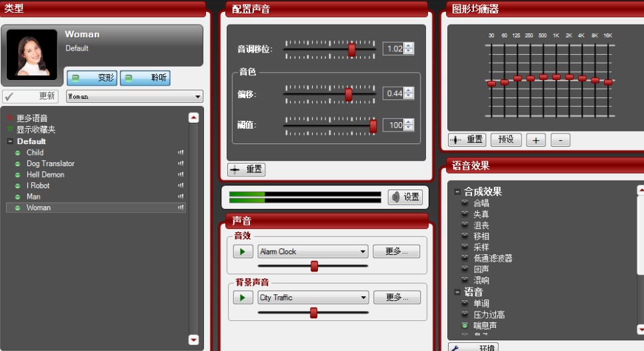Viewport: 644px width, 351px height.
Task: Click the equalizer 重置 reset button
Action: (467, 139)
